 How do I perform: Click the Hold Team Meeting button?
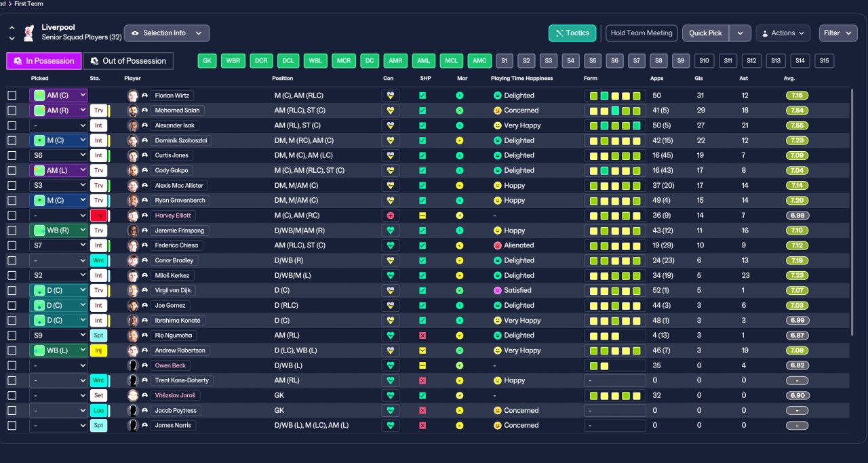(642, 33)
